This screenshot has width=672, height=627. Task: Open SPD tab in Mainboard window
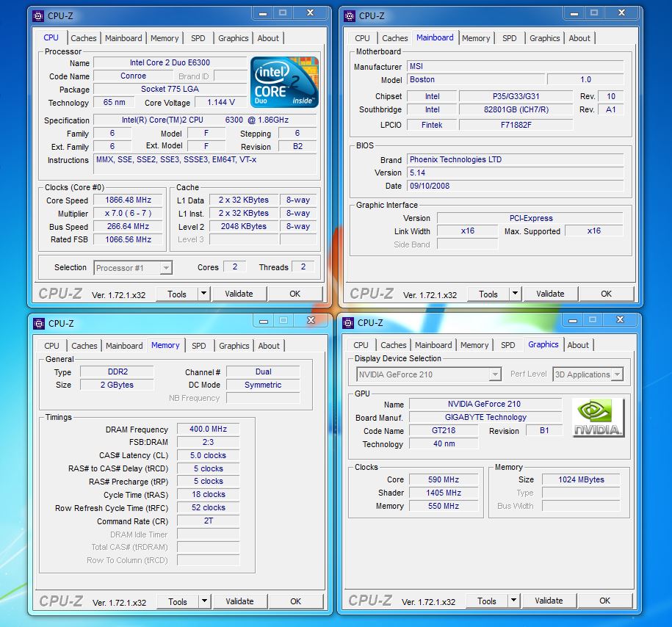[509, 38]
